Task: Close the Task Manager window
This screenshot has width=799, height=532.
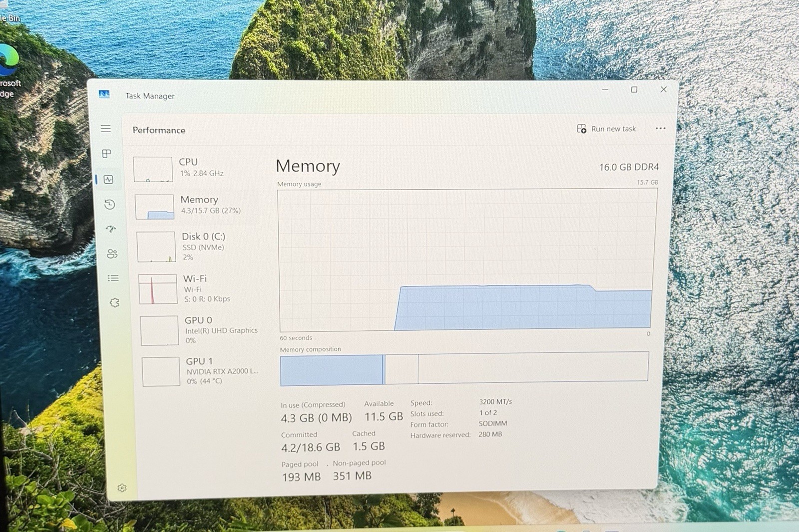Action: [663, 89]
